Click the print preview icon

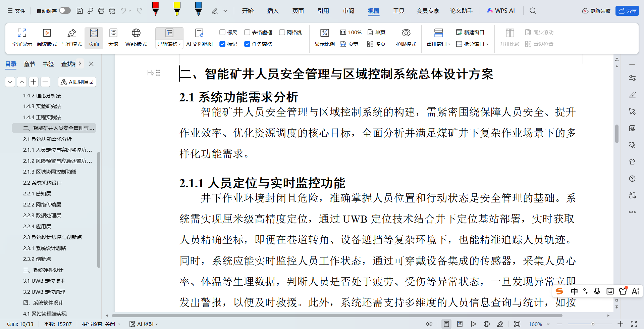(112, 11)
